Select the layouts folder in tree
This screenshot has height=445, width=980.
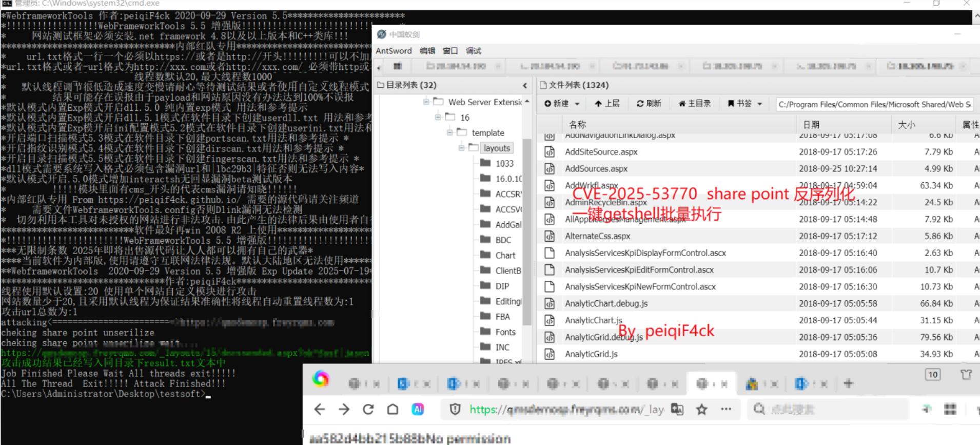point(497,148)
